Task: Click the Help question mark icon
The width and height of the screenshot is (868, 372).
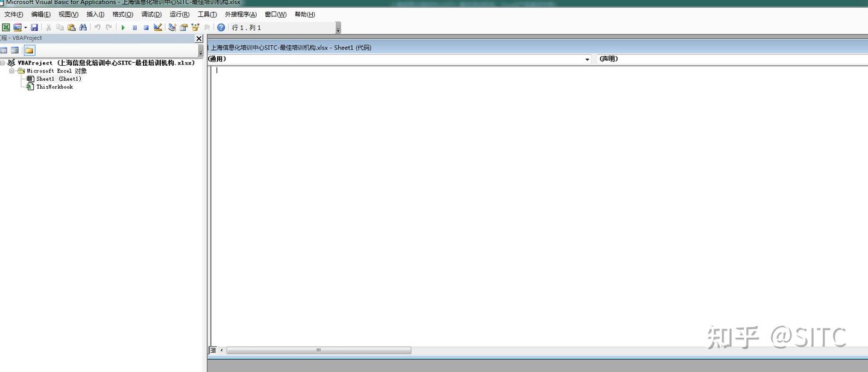Action: 221,27
